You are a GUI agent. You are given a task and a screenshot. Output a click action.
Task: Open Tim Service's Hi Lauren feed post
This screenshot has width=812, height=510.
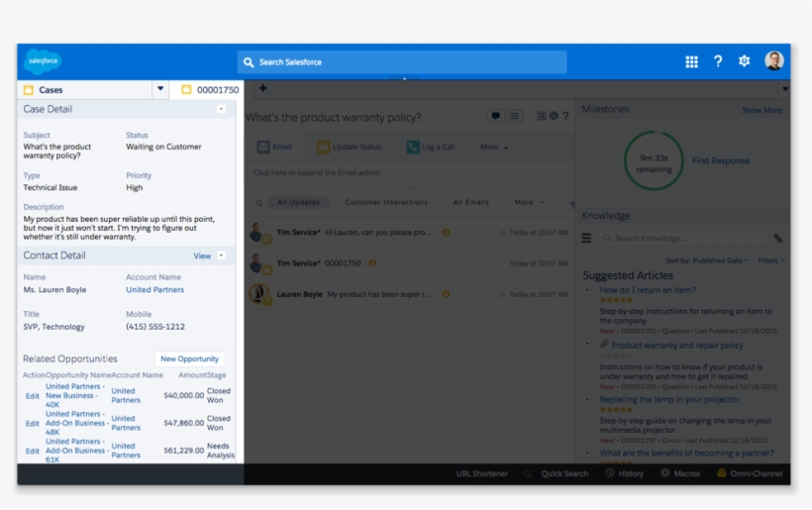click(409, 233)
